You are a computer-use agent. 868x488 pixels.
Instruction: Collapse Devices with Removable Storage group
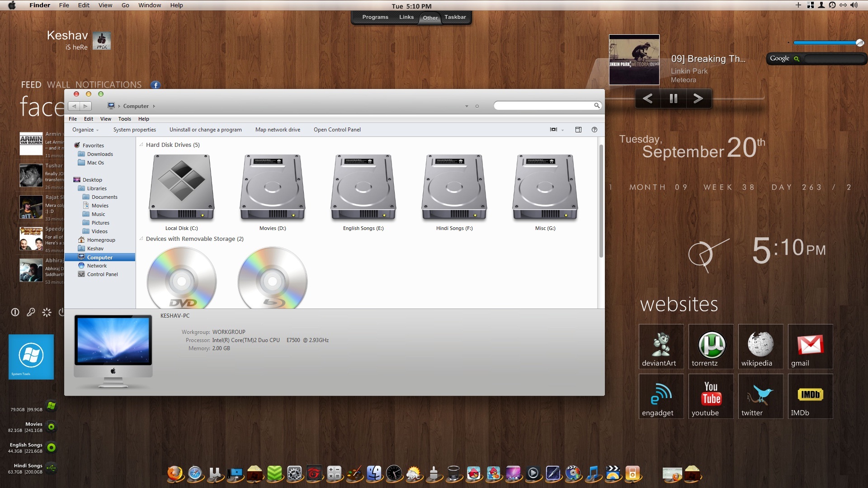pyautogui.click(x=142, y=239)
